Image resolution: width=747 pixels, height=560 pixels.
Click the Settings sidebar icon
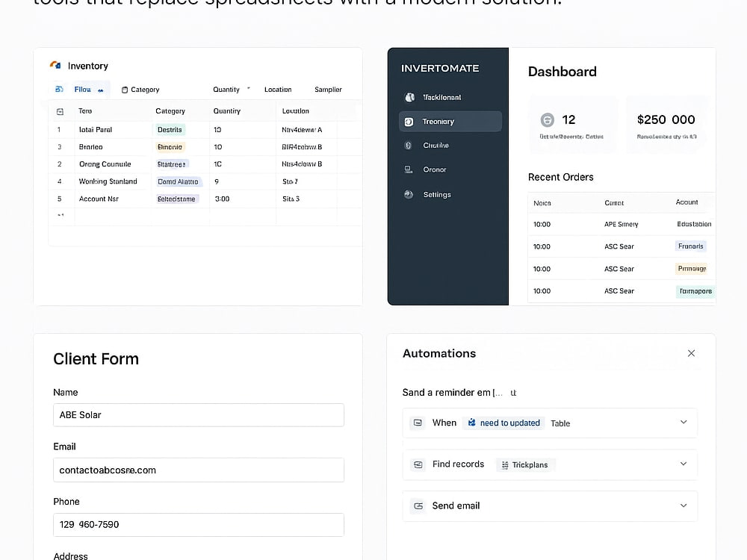click(409, 194)
